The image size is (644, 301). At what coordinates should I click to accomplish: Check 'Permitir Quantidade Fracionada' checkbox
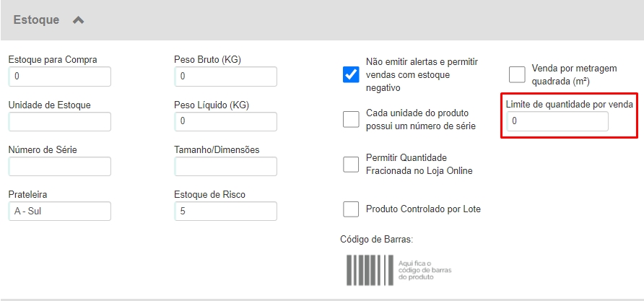coord(351,164)
